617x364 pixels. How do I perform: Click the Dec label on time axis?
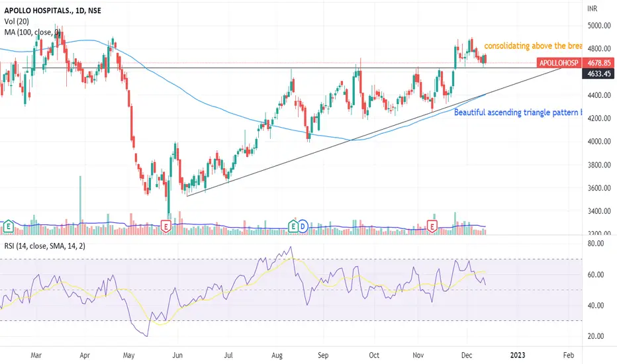point(467,355)
